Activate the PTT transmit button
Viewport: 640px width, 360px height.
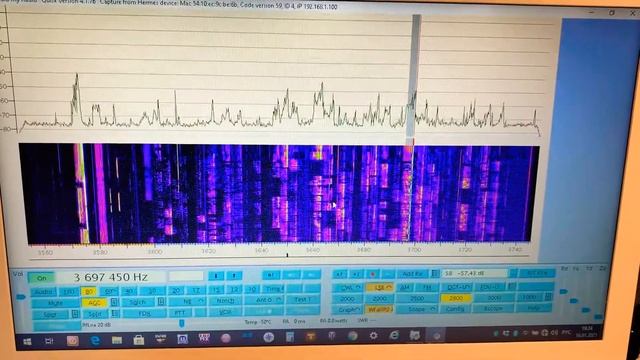tap(180, 313)
